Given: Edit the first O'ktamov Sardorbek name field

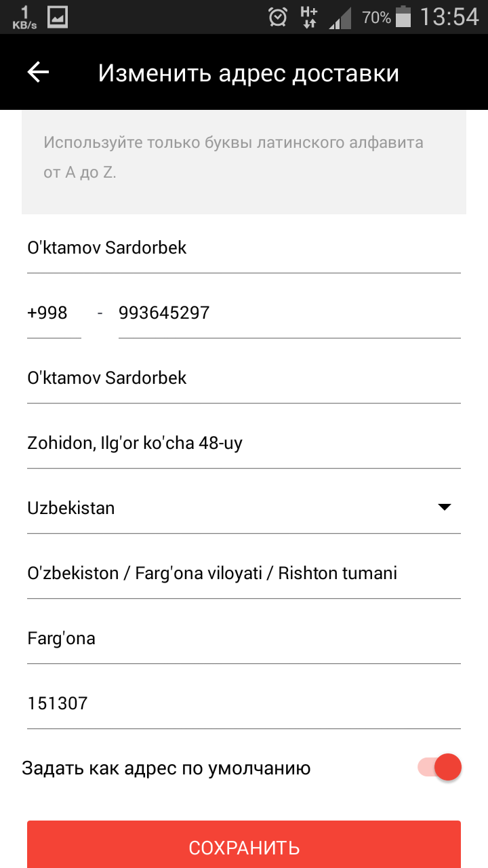Looking at the screenshot, I should (244, 248).
